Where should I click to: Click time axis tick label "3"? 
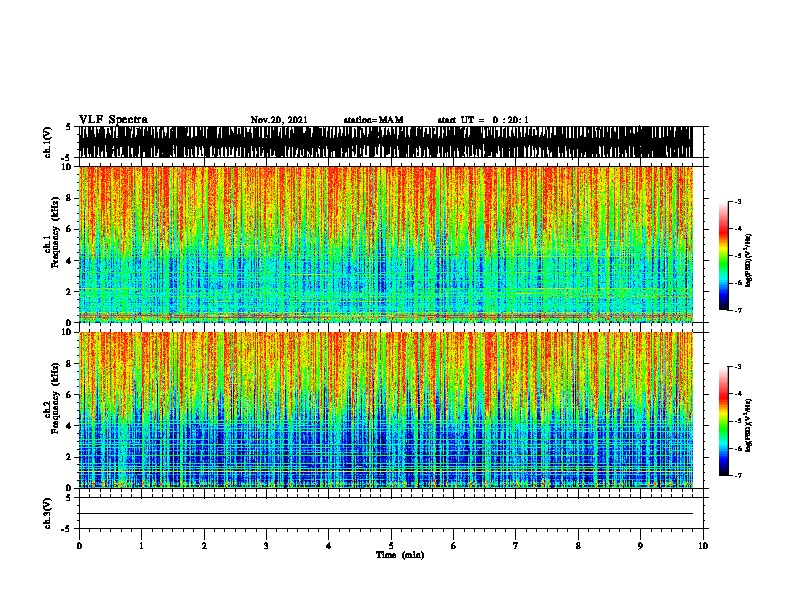tap(266, 546)
